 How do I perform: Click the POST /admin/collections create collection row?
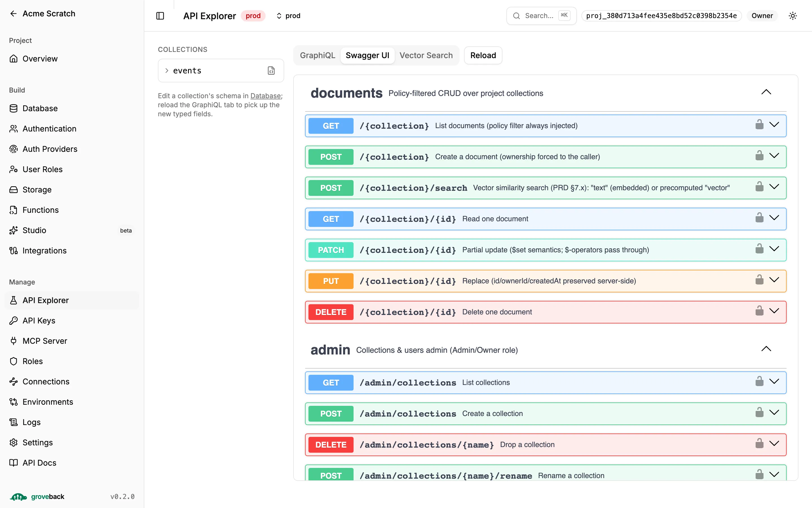click(x=546, y=413)
